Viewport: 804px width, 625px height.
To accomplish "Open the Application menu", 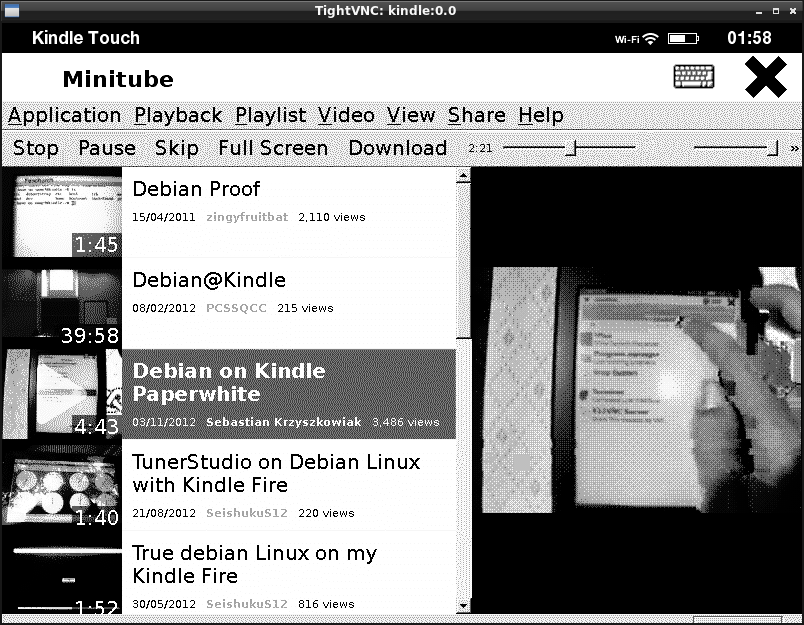I will click(65, 115).
